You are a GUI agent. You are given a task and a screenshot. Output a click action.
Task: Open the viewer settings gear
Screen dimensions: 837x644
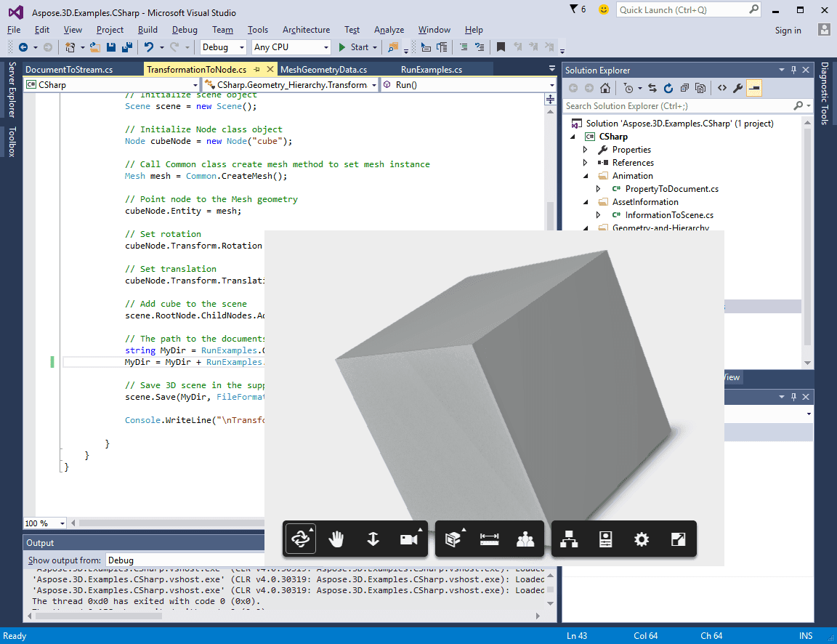coord(641,539)
